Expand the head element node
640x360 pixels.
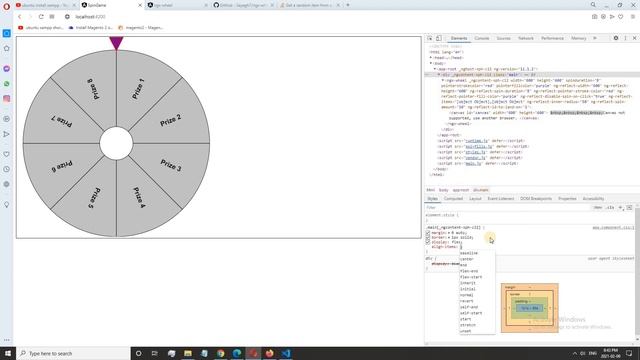(431, 58)
